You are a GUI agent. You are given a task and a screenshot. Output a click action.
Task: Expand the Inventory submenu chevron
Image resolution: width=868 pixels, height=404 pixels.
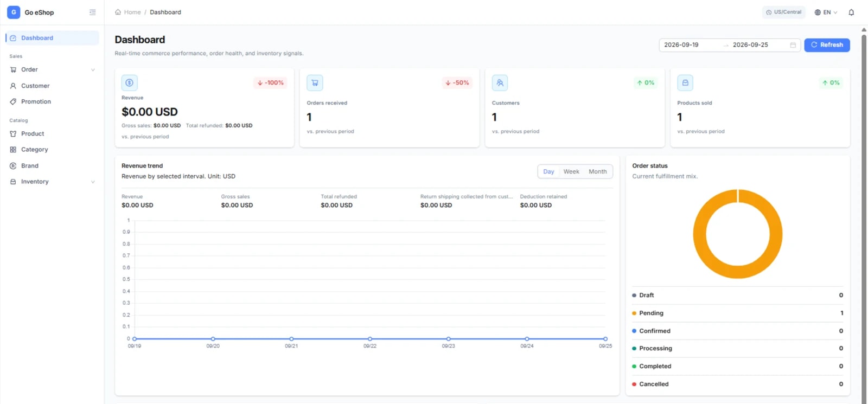pos(93,182)
